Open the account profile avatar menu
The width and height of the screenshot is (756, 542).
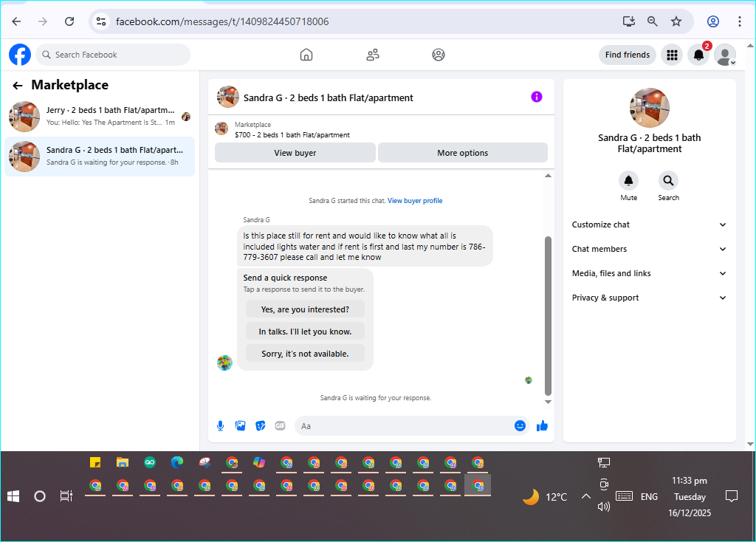click(725, 55)
